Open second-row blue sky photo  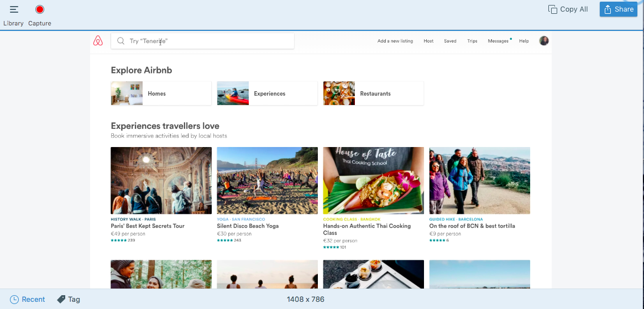click(x=480, y=274)
